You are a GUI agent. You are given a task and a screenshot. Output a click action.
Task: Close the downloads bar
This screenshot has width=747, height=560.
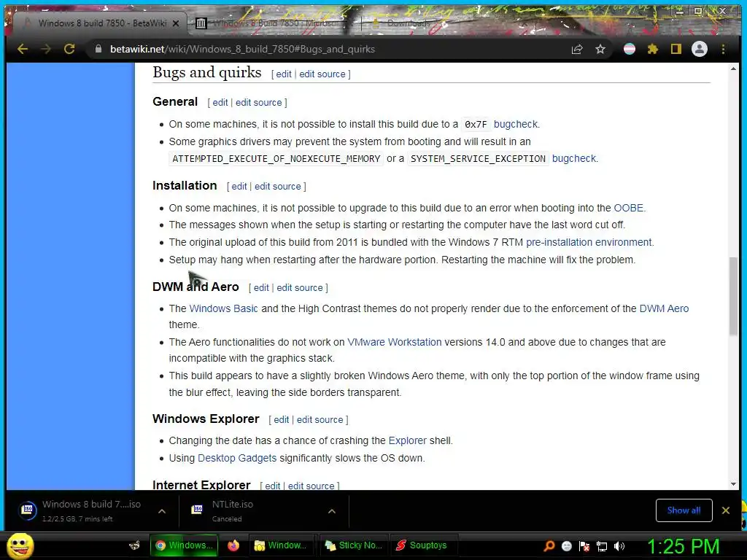726,510
